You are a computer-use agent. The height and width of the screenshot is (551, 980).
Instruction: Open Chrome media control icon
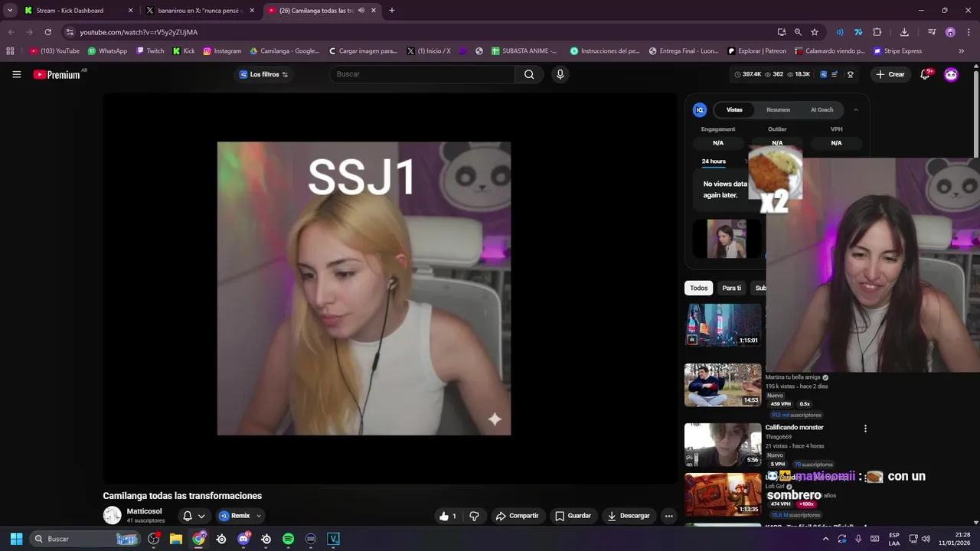[932, 32]
